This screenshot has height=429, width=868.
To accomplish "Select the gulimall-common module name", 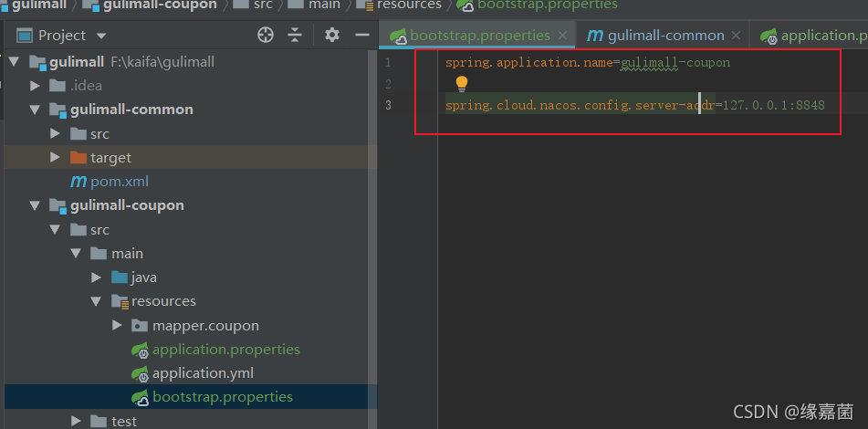I will (131, 110).
